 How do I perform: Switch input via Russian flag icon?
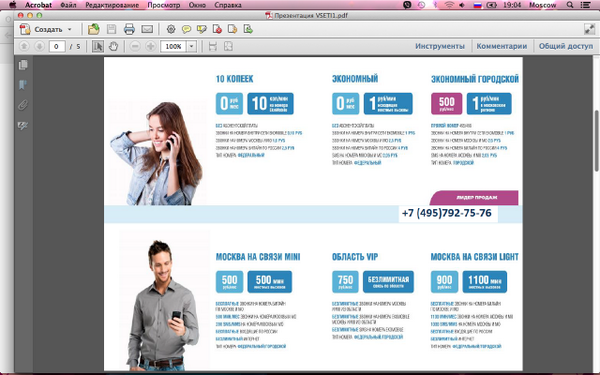(477, 5)
